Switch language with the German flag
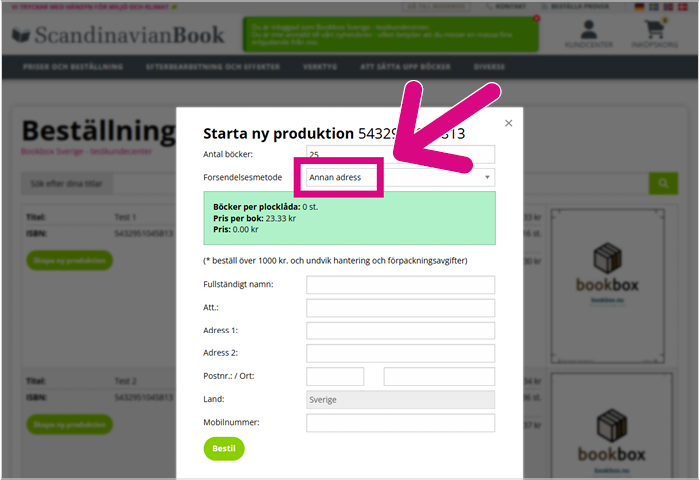This screenshot has height=480, width=700. coord(640,7)
